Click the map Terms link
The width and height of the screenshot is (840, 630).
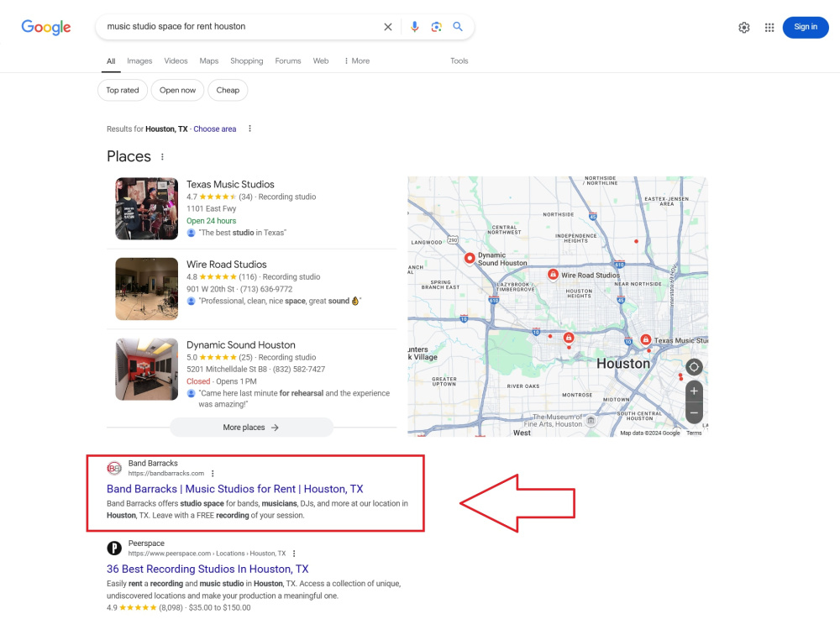pos(694,433)
